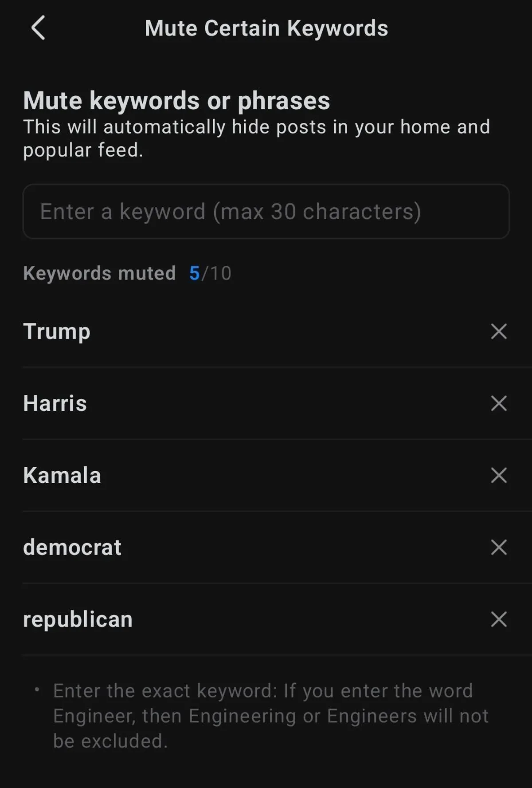This screenshot has height=788, width=532.
Task: Remove the muted keyword Trump
Action: 499,331
